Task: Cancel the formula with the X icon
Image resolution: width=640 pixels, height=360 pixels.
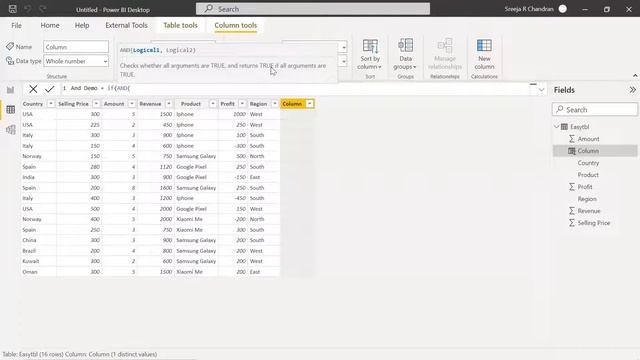Action: coord(33,89)
